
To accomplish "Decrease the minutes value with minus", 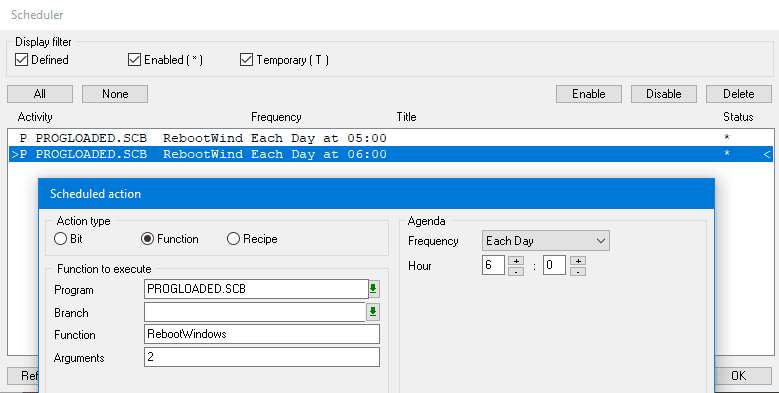I will click(x=578, y=271).
